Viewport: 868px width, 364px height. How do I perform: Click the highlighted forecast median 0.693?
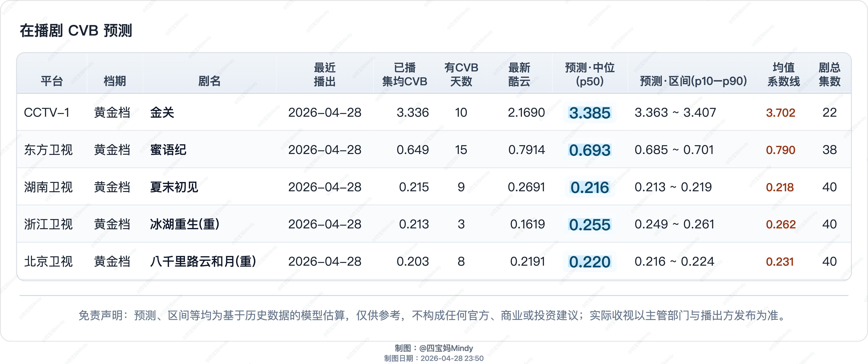click(x=590, y=150)
